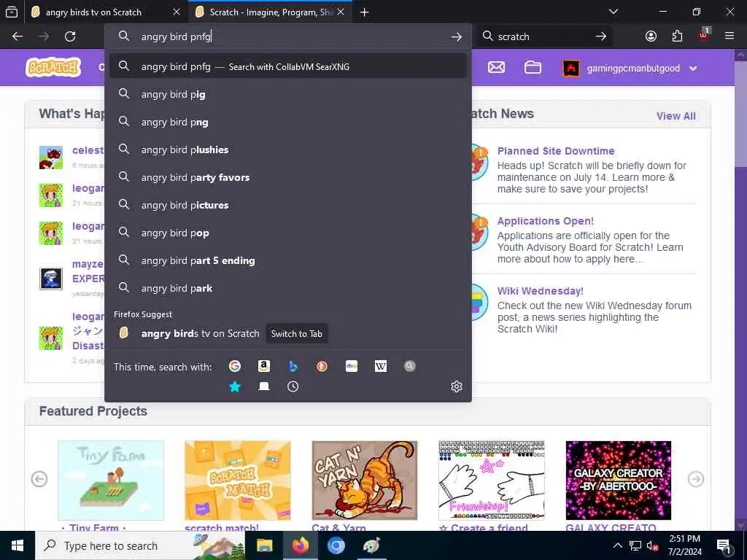
Task: Choose suggestion angry bird pop
Action: (287, 233)
